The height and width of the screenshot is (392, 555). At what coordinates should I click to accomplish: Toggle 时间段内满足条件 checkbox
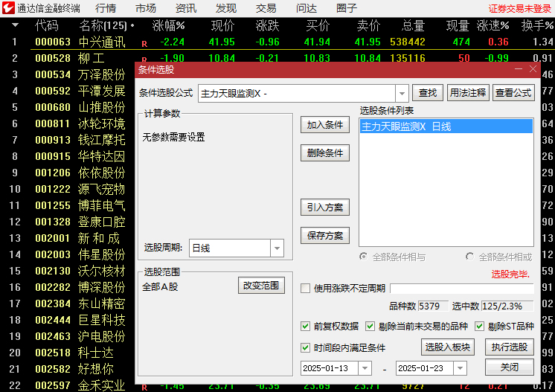click(x=306, y=348)
